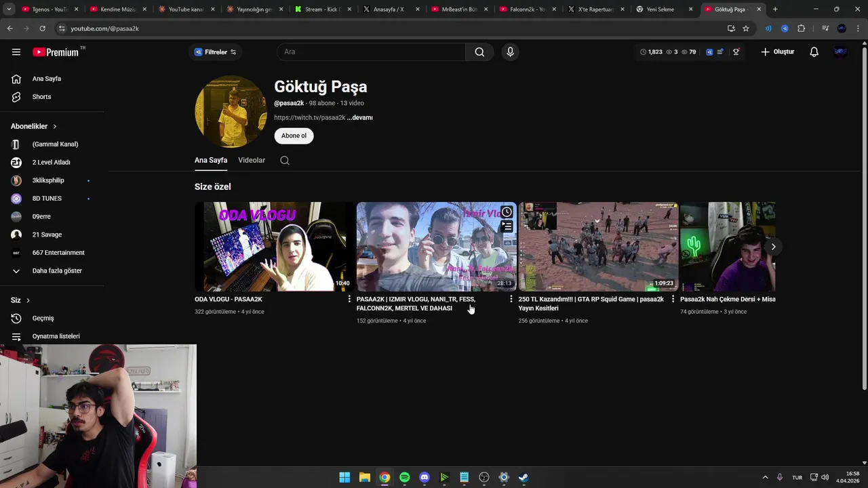Expand the Siz section
Screen dimensions: 868x488
[x=20, y=300]
